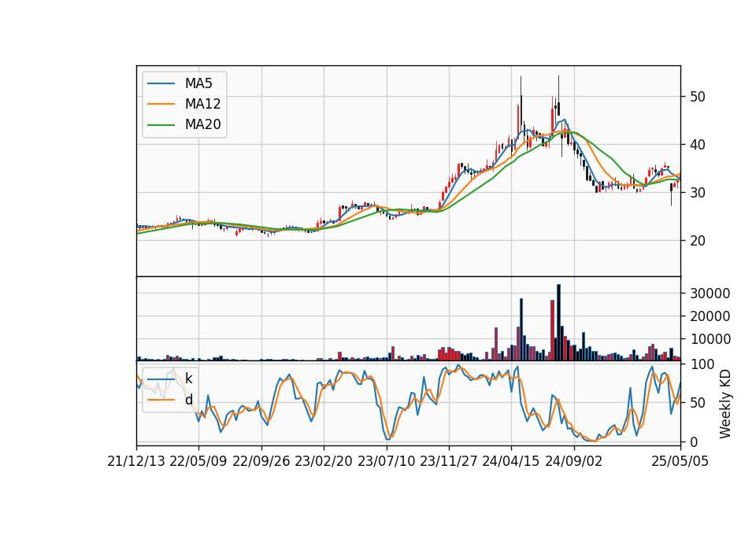The height and width of the screenshot is (543, 756).
Task: Click the volume axis value 10000
Action: click(x=710, y=339)
